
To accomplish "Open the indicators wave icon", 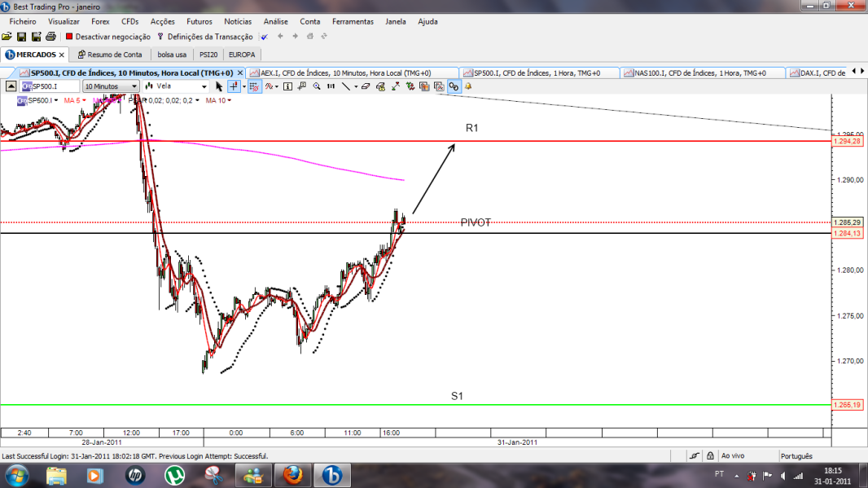I will (x=269, y=86).
